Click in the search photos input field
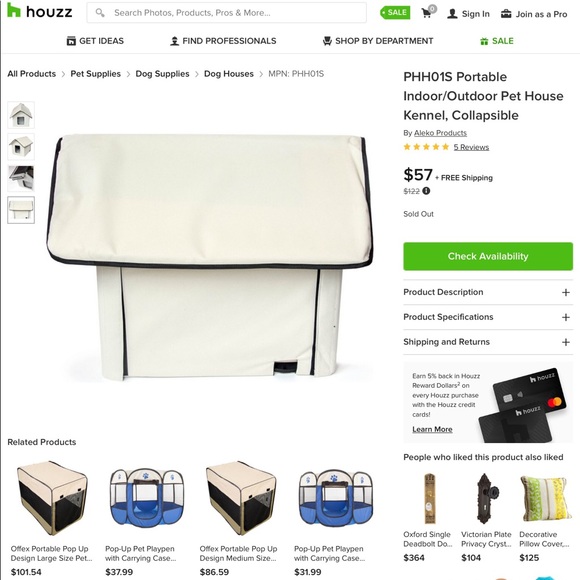The width and height of the screenshot is (580, 580). [x=227, y=13]
